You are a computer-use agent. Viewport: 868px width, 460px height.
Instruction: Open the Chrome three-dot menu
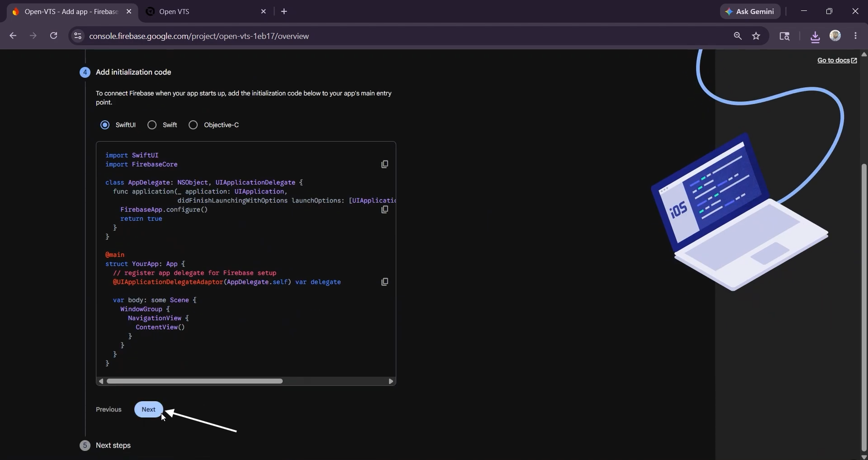coord(856,36)
